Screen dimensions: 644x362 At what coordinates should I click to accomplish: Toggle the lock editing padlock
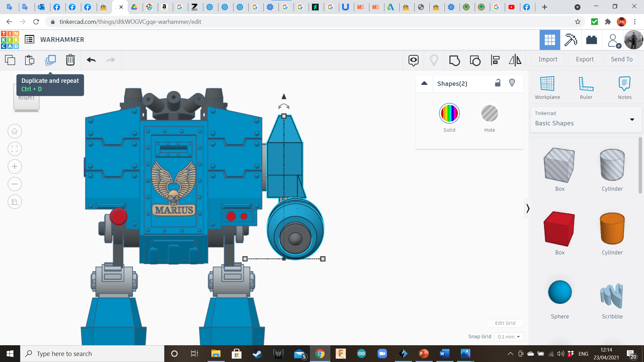click(498, 83)
